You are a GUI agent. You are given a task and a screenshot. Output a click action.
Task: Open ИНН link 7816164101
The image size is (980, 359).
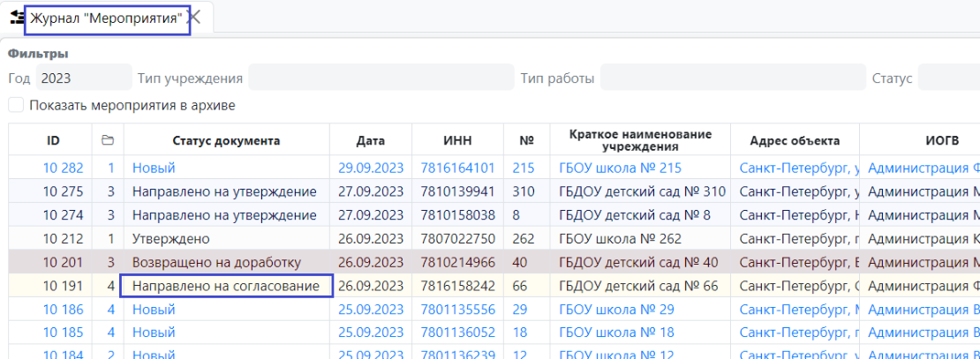(x=457, y=168)
